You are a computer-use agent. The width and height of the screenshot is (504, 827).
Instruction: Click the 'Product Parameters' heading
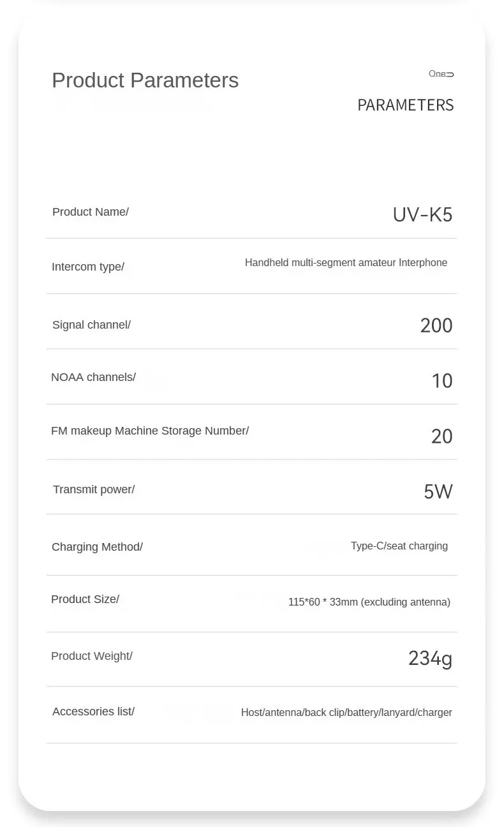145,80
